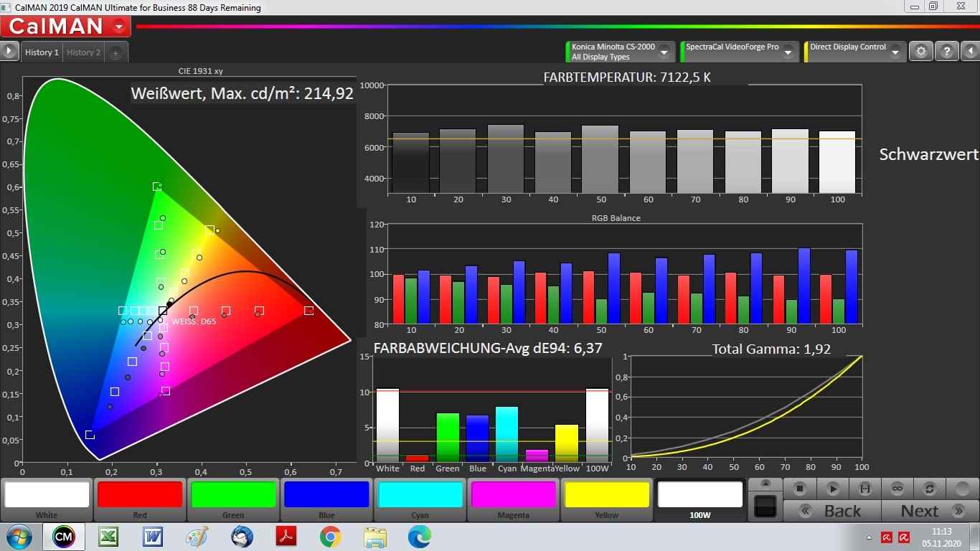Select the Yellow color patch
980x551 pixels.
[606, 499]
